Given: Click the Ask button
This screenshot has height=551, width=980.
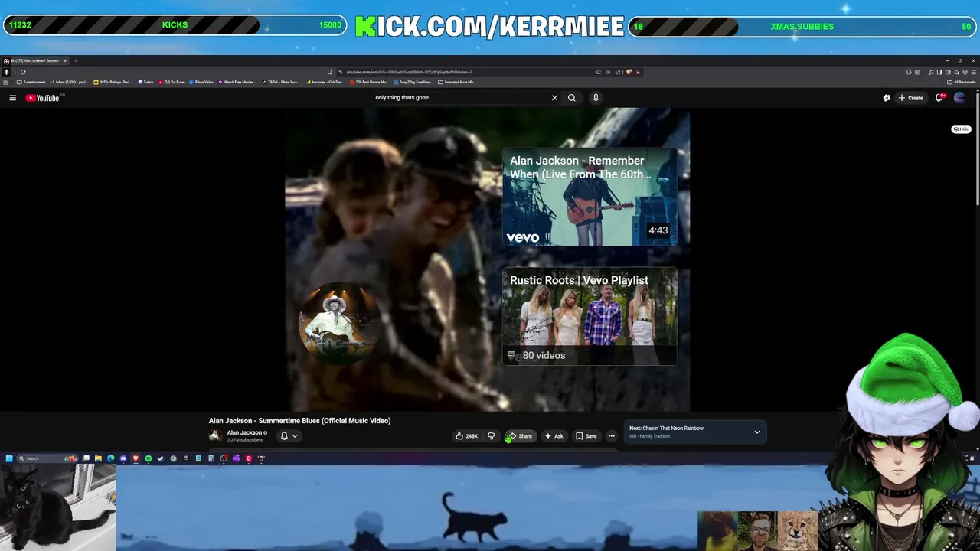Looking at the screenshot, I should (554, 436).
